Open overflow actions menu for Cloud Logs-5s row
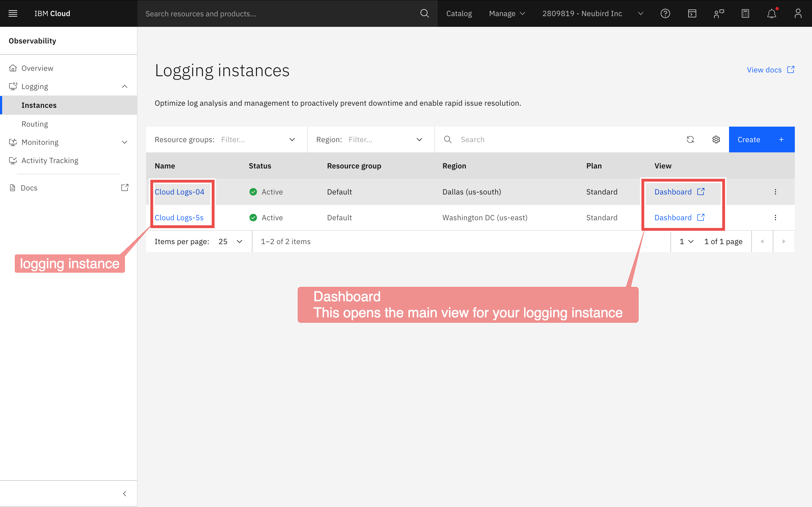 (x=776, y=217)
